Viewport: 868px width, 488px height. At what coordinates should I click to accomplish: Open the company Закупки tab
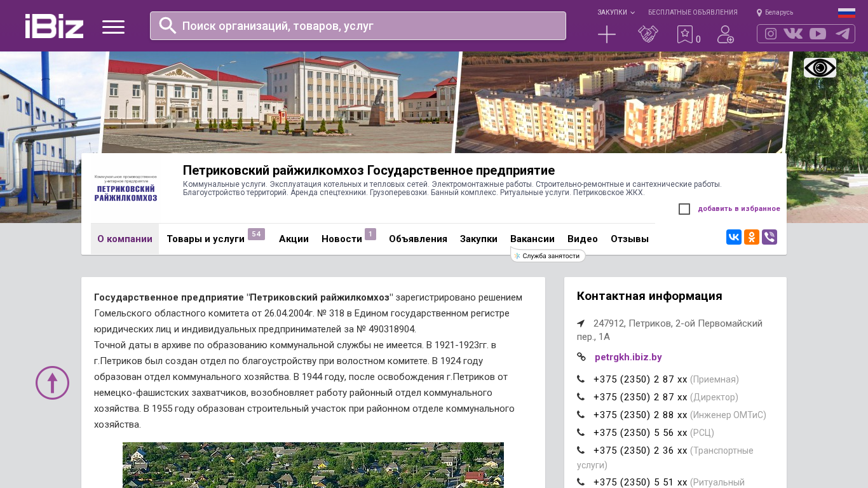coord(478,239)
